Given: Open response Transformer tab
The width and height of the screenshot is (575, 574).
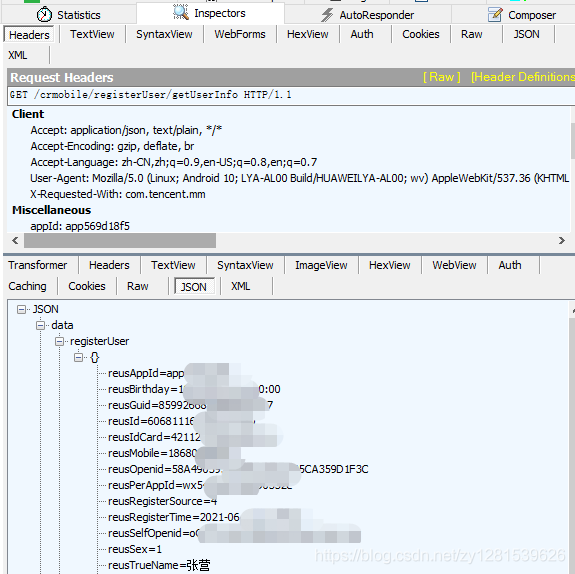Looking at the screenshot, I should (38, 265).
